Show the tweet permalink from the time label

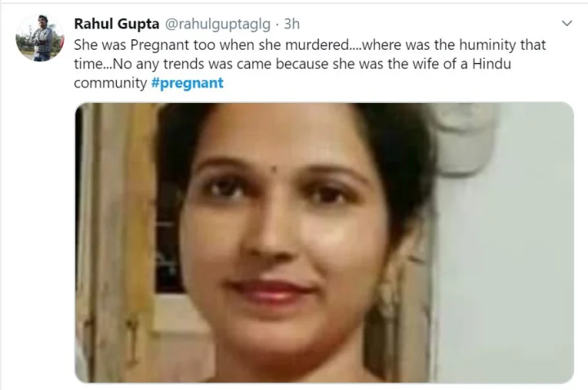[292, 24]
